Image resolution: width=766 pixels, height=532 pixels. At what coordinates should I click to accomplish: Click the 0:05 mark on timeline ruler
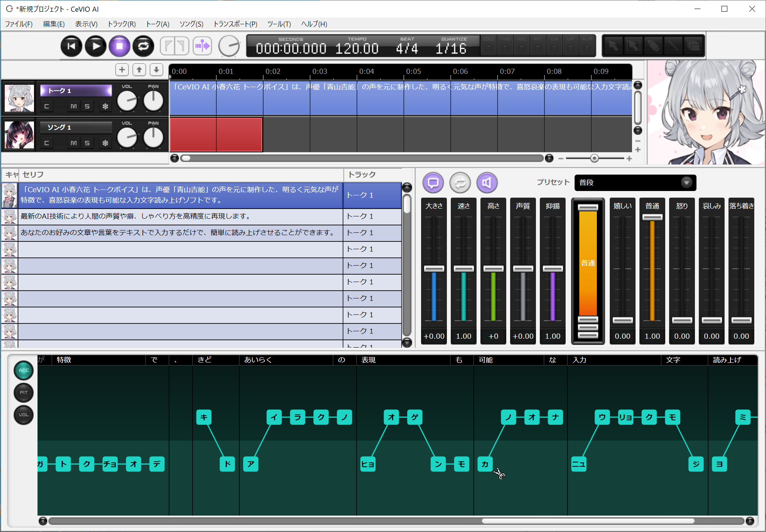413,71
